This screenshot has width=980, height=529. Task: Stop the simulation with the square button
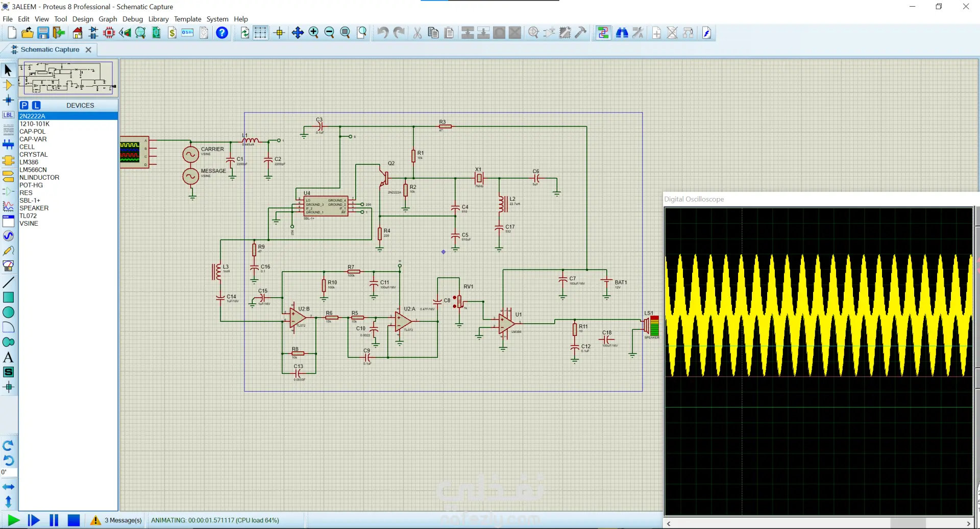pos(73,520)
